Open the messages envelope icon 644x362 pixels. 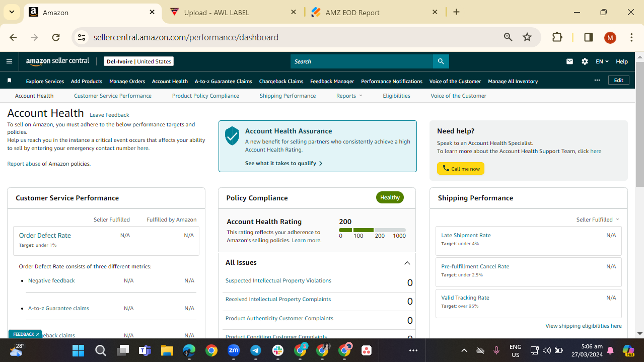569,61
